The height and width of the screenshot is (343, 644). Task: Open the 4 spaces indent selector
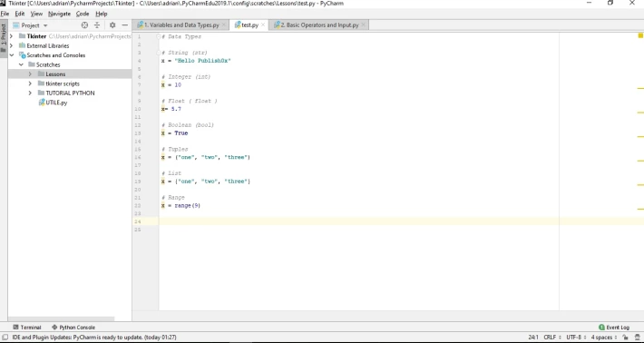[604, 338]
